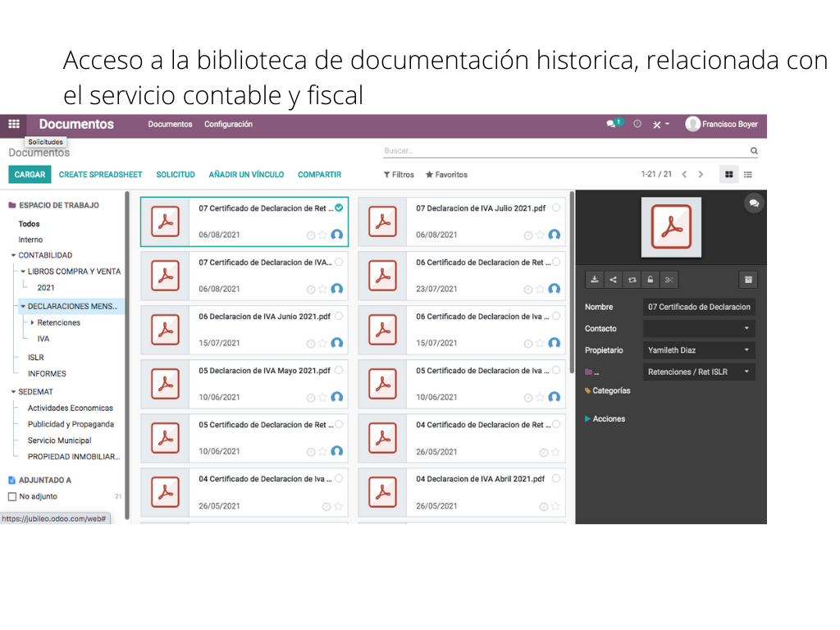Click the scissors split icon
Screen dimensions: 840x630
[x=669, y=280]
